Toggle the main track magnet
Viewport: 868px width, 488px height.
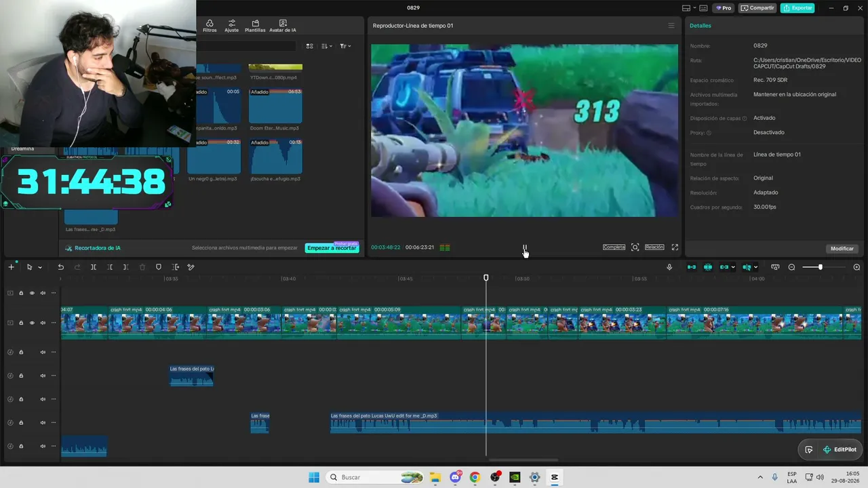pyautogui.click(x=692, y=267)
